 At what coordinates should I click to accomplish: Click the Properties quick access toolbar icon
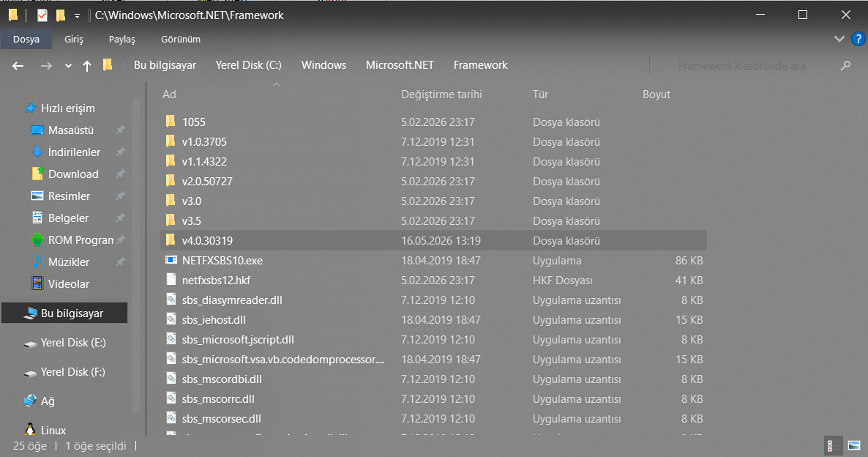pyautogui.click(x=42, y=15)
